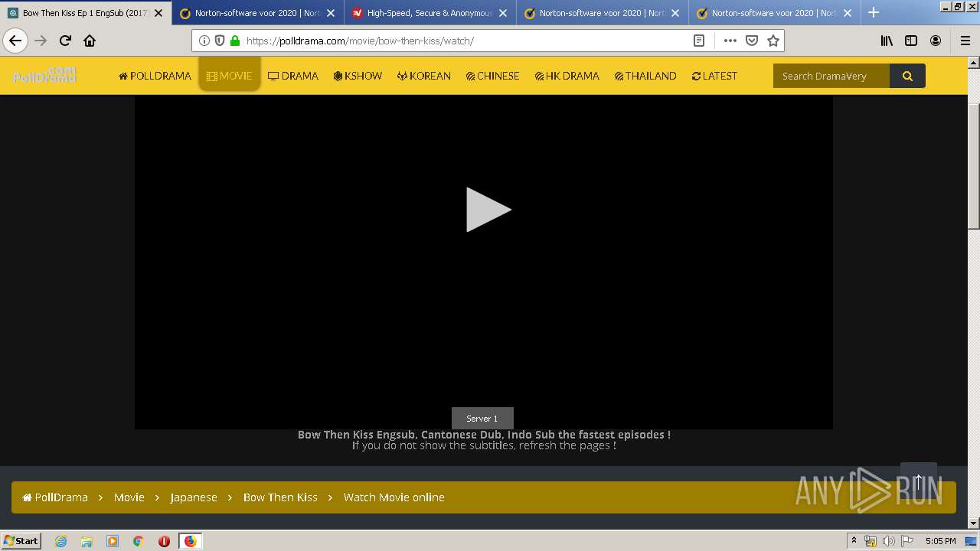
Task: Click the Movie breadcrumb link
Action: pyautogui.click(x=129, y=497)
